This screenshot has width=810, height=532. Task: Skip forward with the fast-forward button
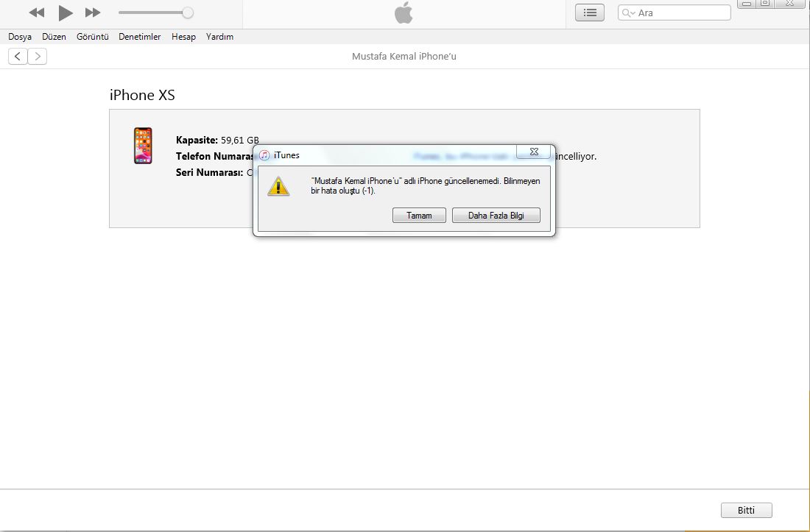click(x=93, y=13)
